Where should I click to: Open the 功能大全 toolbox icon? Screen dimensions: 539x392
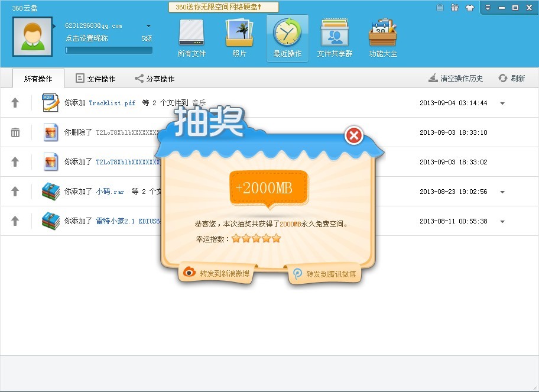[383, 38]
